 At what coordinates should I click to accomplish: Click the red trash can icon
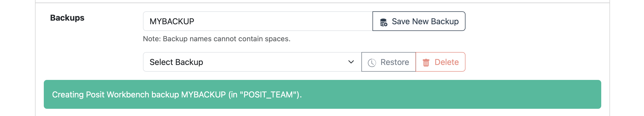426,62
